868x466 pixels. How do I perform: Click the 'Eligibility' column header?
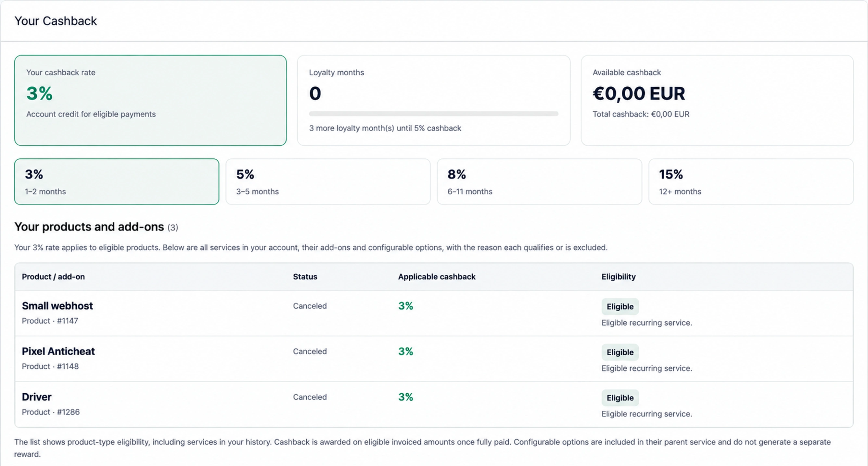619,276
